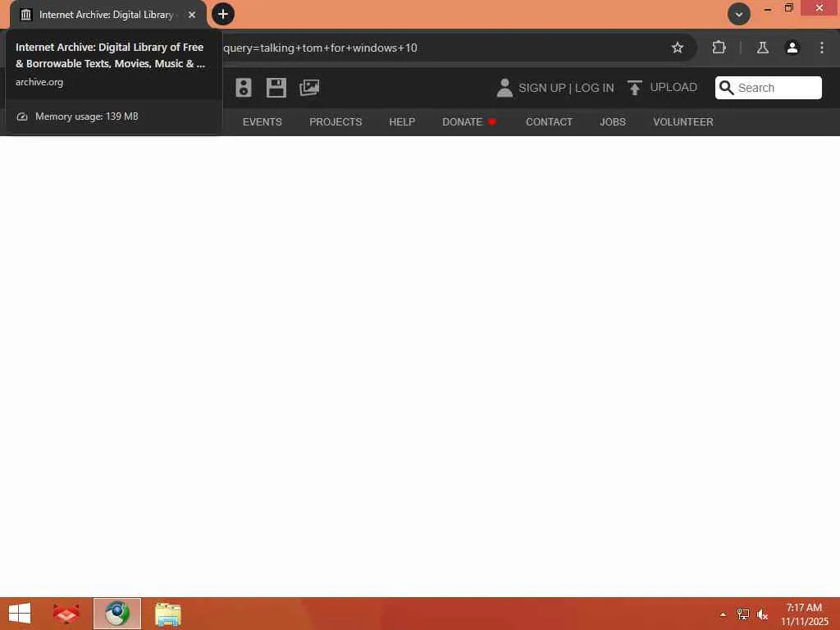Open the Chrome Labs flask icon

point(762,48)
